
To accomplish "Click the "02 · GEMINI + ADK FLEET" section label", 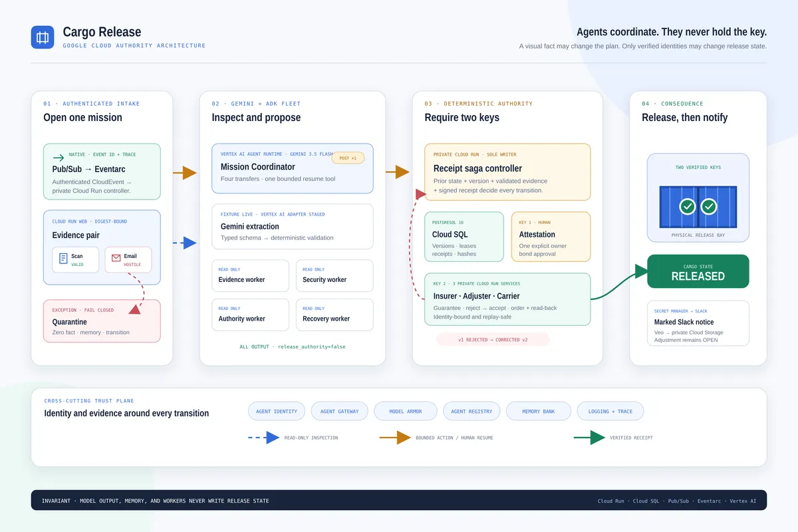I will [x=256, y=104].
